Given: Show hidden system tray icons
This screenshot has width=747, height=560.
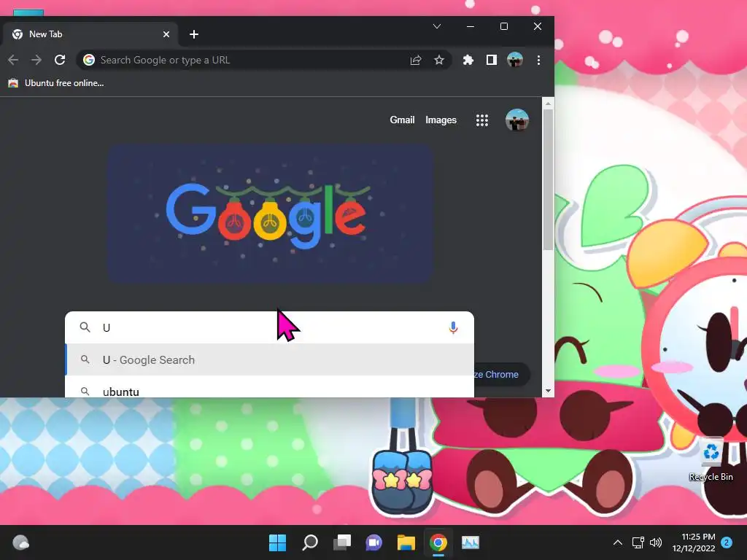Looking at the screenshot, I should pyautogui.click(x=617, y=542).
